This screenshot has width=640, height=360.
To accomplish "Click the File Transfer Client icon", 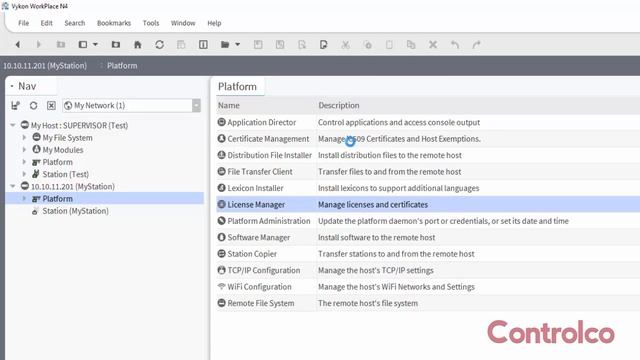I will tap(222, 171).
